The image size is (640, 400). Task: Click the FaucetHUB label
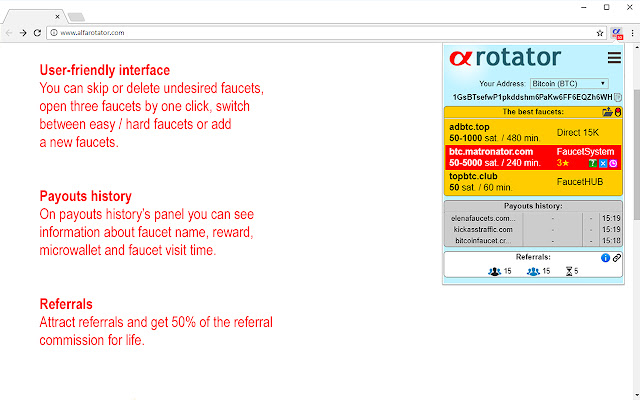[x=580, y=182]
